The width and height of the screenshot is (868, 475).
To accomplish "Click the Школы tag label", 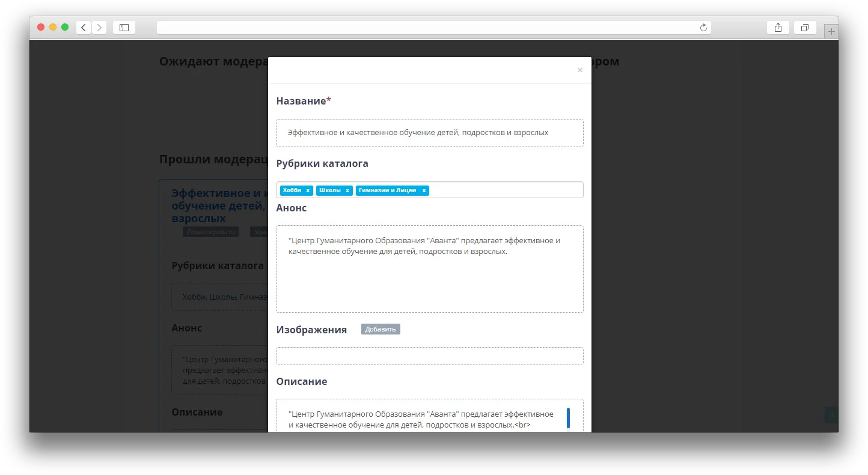I will [x=330, y=190].
